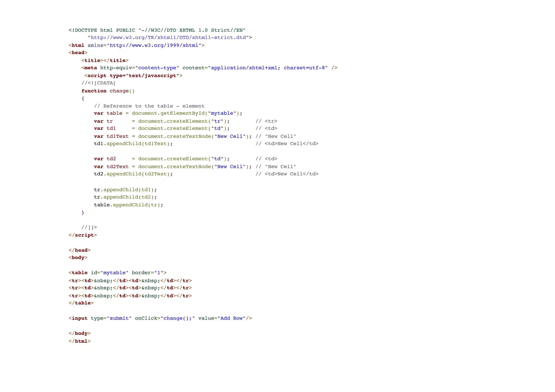The image size is (555, 392).
Task: Click the script type text/javascript tag
Action: coord(133,76)
